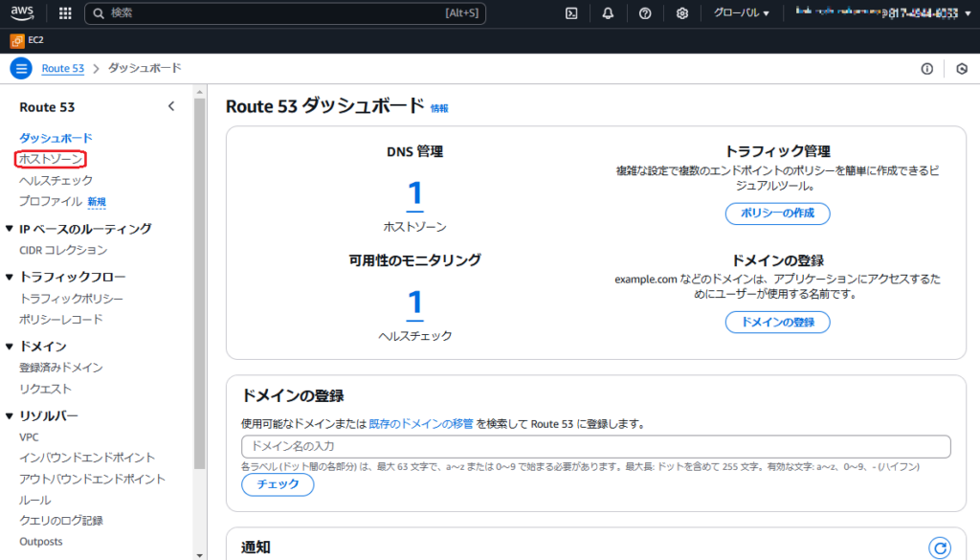Viewport: 980px width, 560px height.
Task: Open the info panel icon
Action: pos(926,69)
